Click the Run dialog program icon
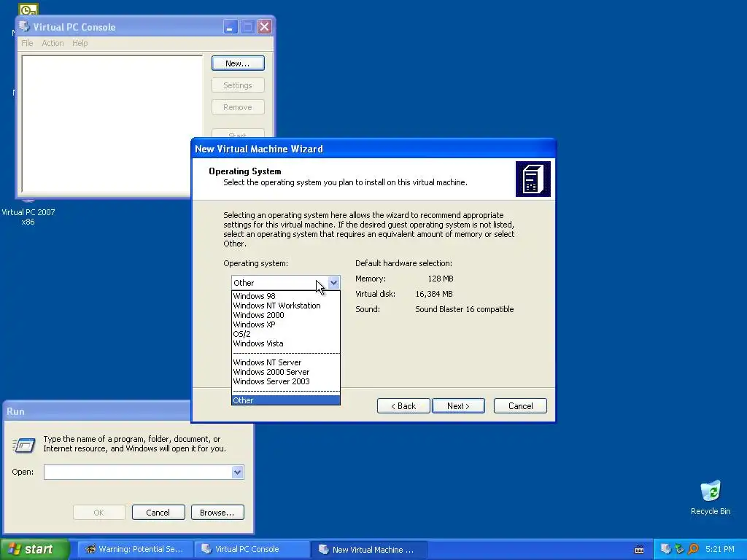Image resolution: width=747 pixels, height=560 pixels. coord(24,445)
